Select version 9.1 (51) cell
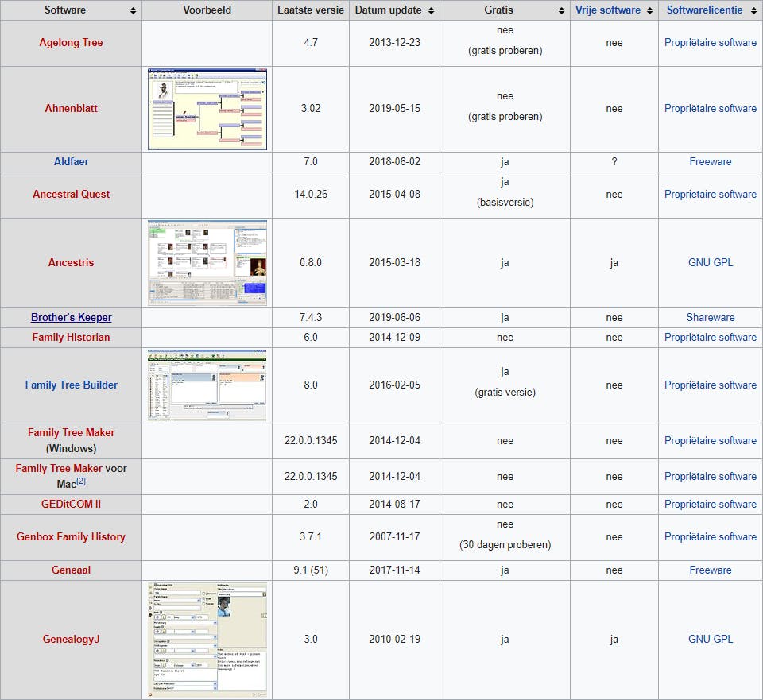Viewport: 763px width, 700px height. (x=311, y=570)
